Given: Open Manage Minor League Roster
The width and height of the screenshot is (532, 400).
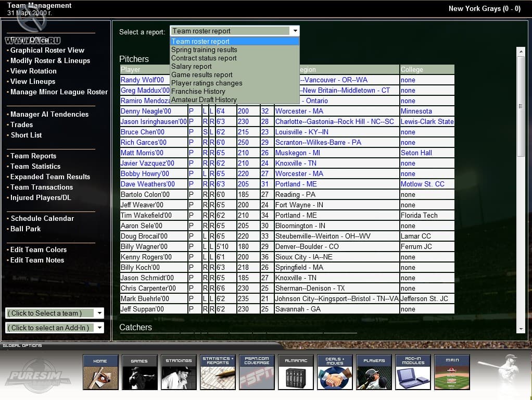Looking at the screenshot, I should point(59,92).
